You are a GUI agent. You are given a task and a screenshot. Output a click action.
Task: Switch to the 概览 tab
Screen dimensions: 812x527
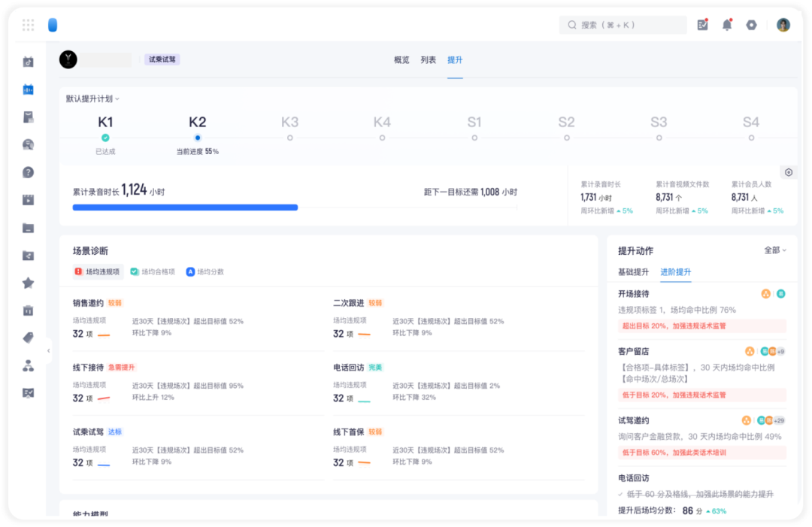(x=401, y=60)
